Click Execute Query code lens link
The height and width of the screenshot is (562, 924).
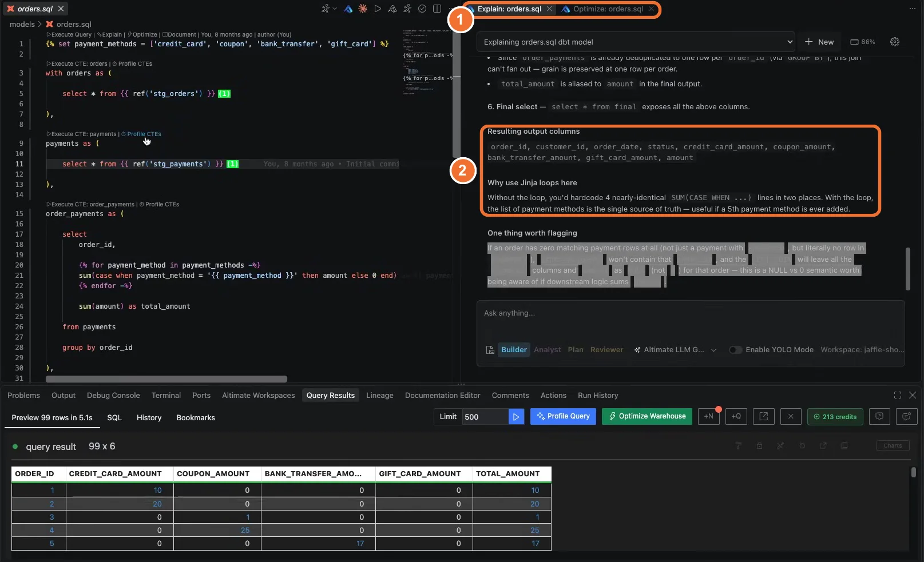[x=69, y=34]
